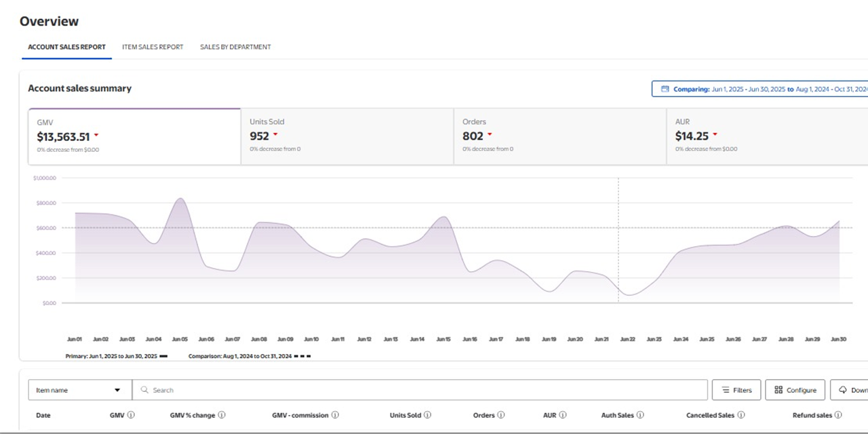Click info icon next to AUR column

[x=563, y=415]
